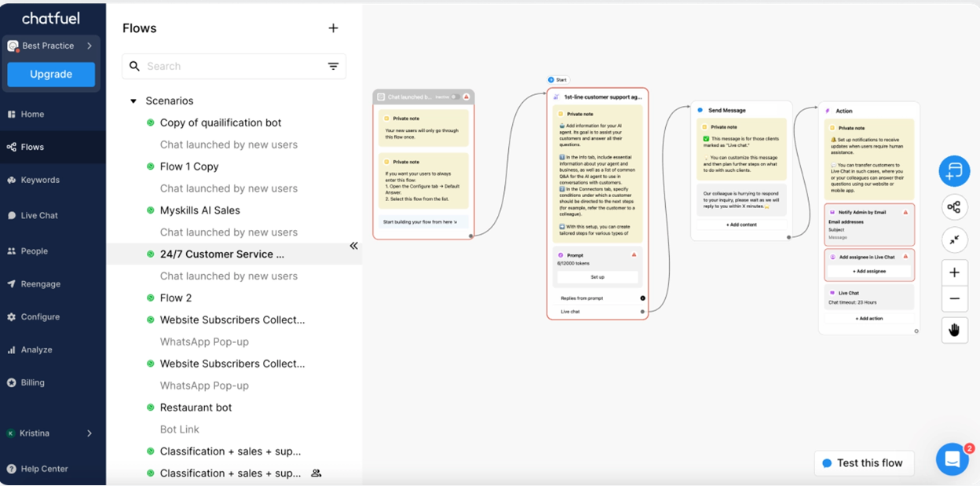Zoom out the canvas with minus
This screenshot has width=980, height=486.
coord(954,298)
